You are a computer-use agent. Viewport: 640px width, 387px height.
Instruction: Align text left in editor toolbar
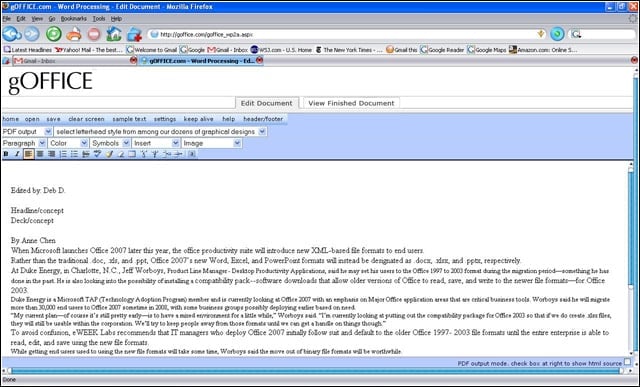[28, 154]
